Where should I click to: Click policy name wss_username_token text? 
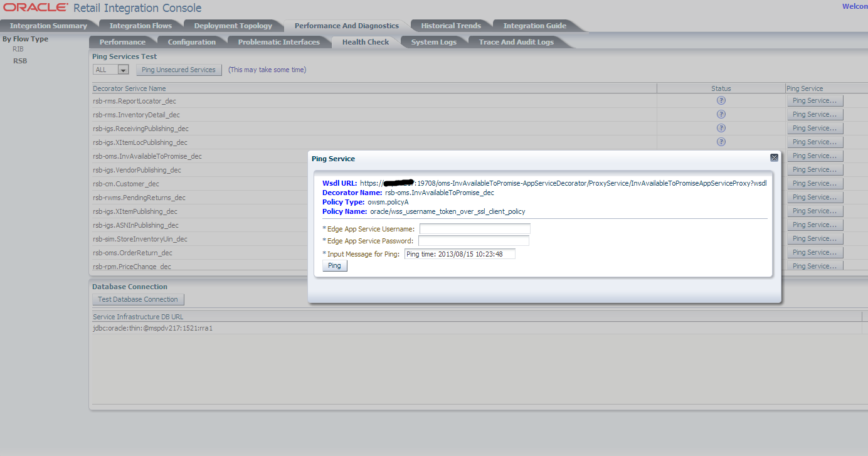point(448,211)
